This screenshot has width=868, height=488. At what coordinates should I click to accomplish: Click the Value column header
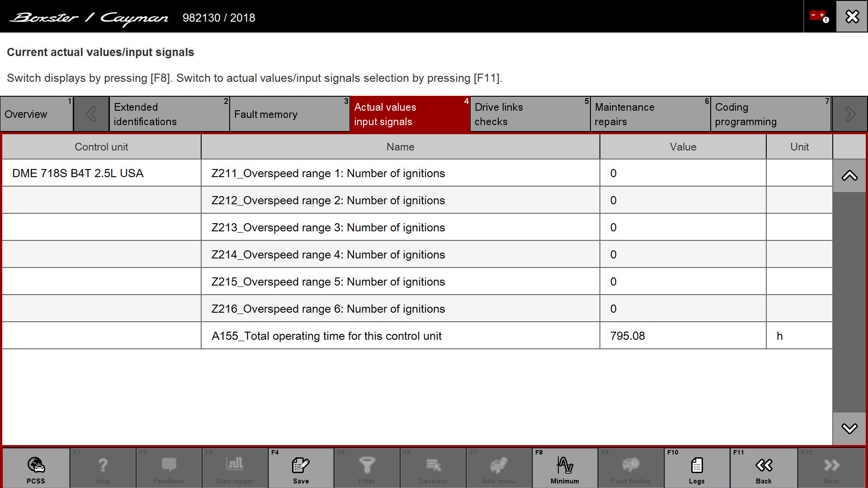[x=683, y=147]
